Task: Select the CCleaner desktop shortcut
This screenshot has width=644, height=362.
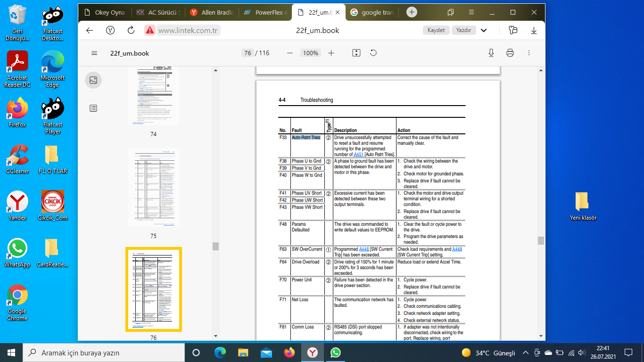Action: pos(17,159)
